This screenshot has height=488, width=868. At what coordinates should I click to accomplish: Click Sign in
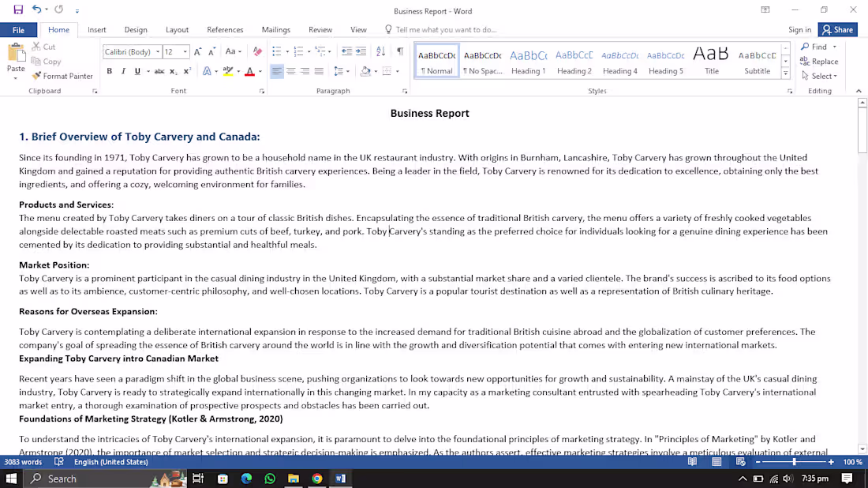point(799,30)
